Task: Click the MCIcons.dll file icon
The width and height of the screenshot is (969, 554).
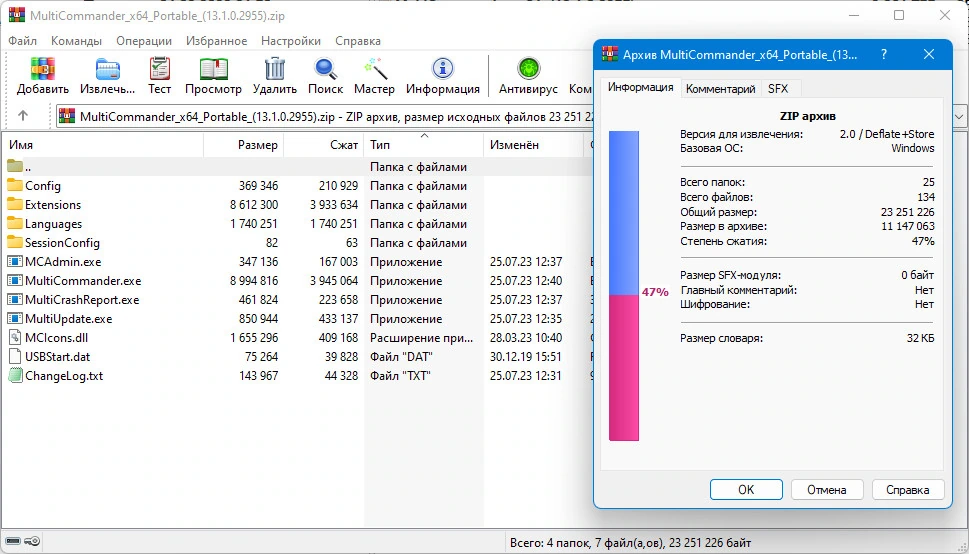Action: (x=15, y=338)
